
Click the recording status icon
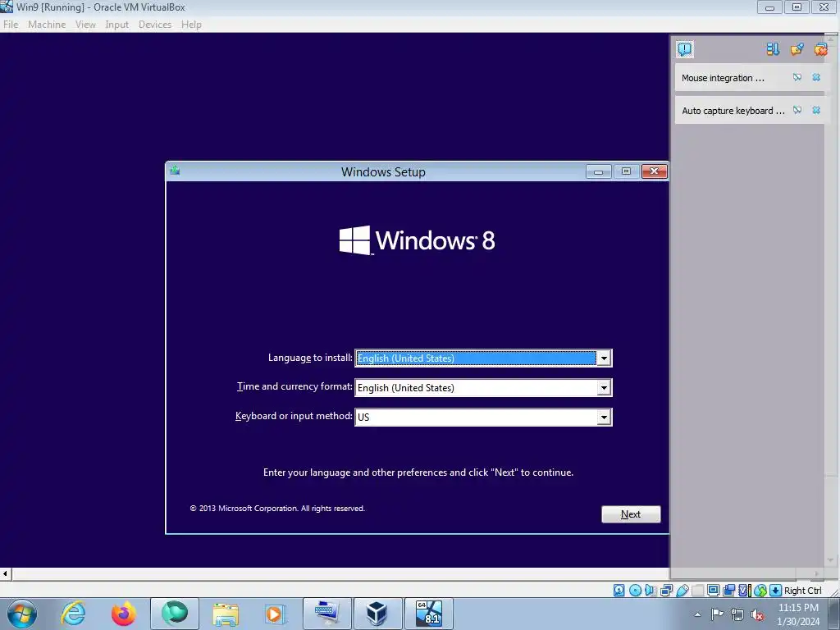[728, 591]
